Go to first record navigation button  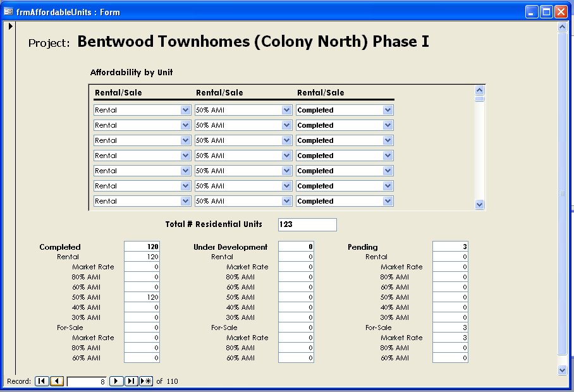(42, 381)
